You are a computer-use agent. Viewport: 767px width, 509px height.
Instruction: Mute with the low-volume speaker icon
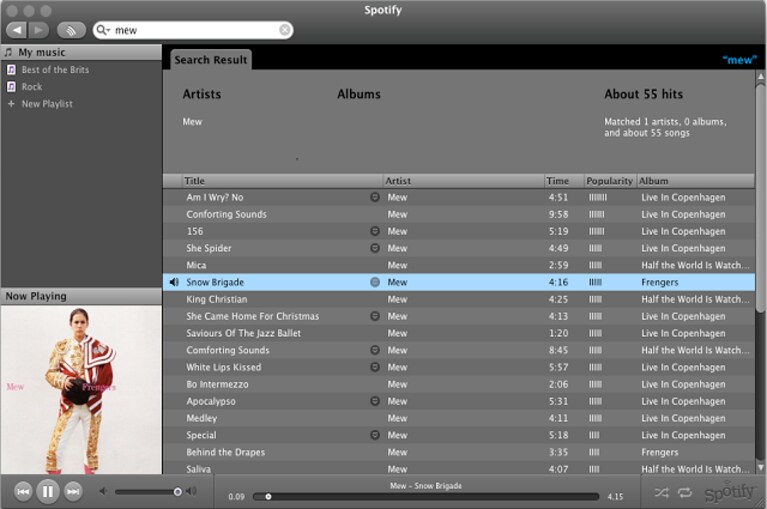103,491
